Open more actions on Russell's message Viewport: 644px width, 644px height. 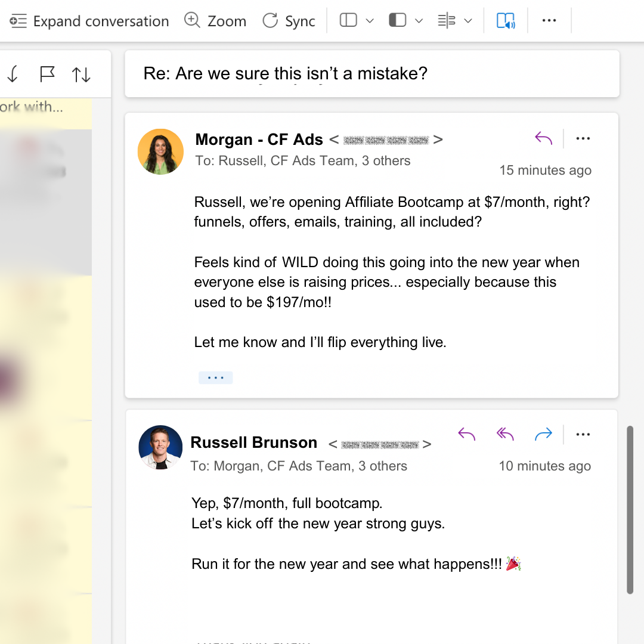tap(583, 434)
